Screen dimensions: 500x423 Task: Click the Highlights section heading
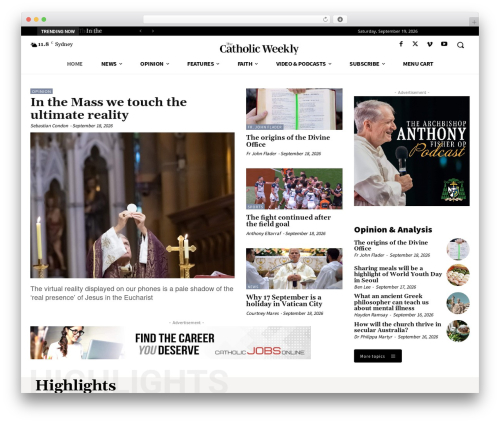76,385
